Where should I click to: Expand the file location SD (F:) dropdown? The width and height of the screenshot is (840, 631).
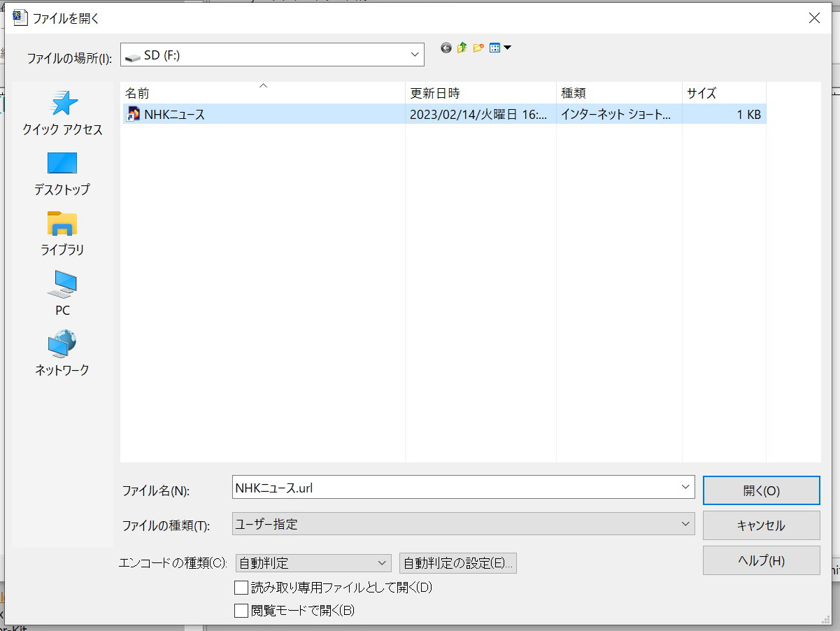(415, 55)
